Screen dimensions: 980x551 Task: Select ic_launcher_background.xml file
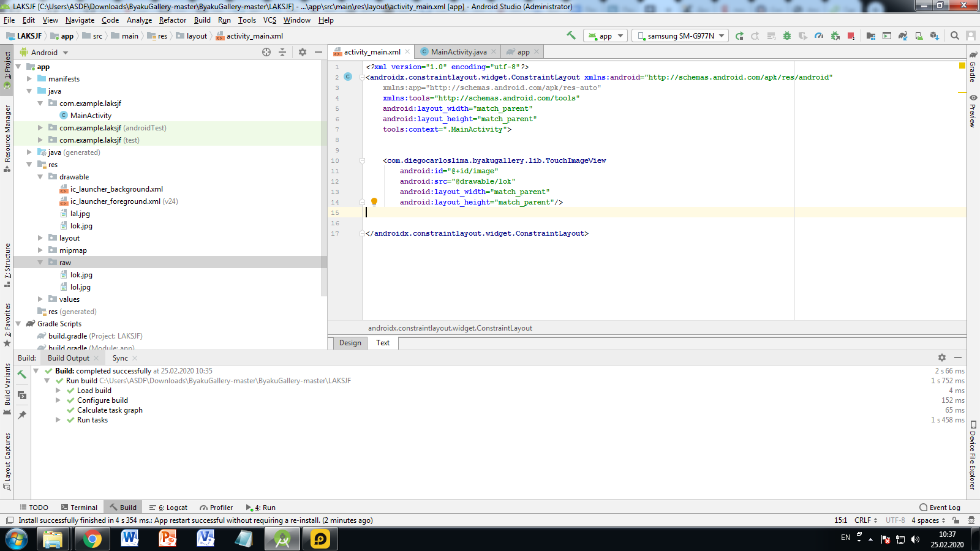tap(116, 189)
